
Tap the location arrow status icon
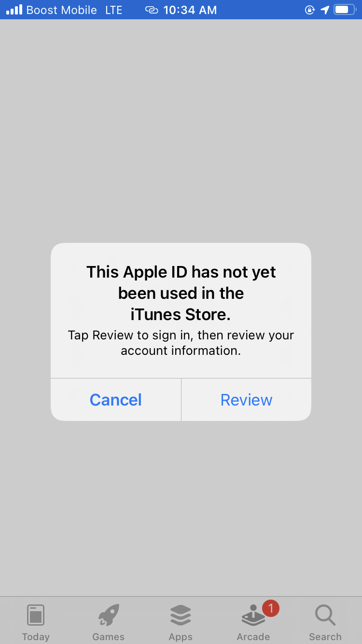325,10
